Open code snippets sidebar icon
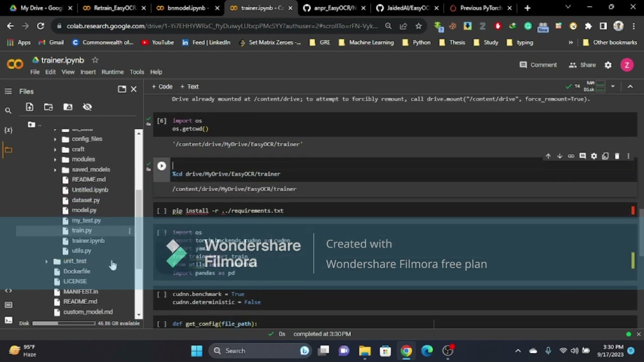Screen dimensions: 644x362 pyautogui.click(x=8, y=291)
